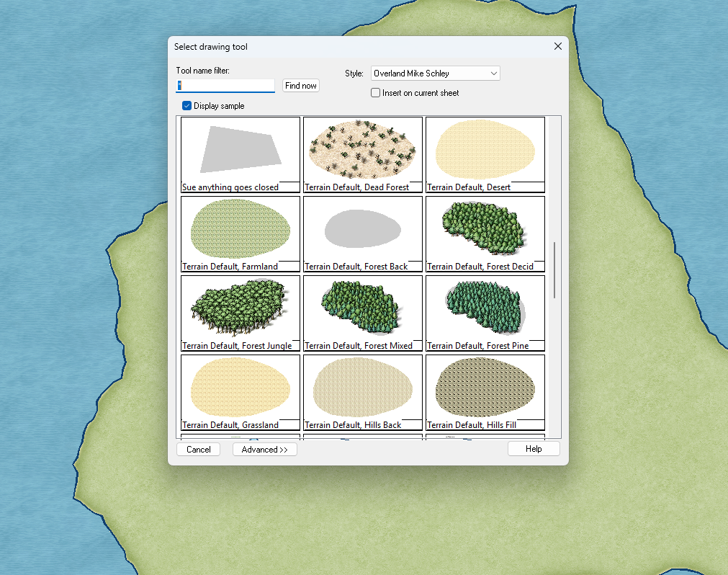Select the Terrain Default, Desert tool
The height and width of the screenshot is (575, 728).
(x=485, y=154)
